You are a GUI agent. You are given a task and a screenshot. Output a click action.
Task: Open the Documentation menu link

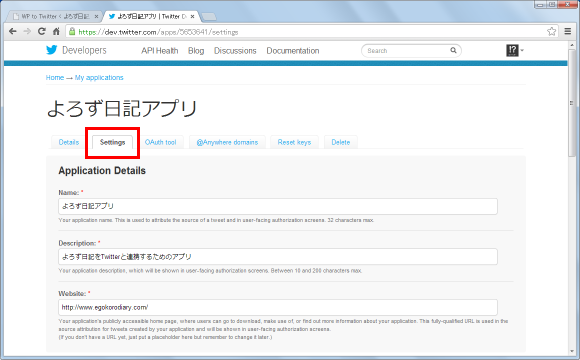293,51
